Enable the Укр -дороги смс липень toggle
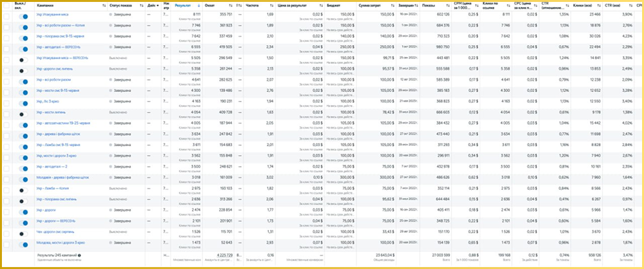Image resolution: width=644 pixels, height=269 pixels. [23, 71]
